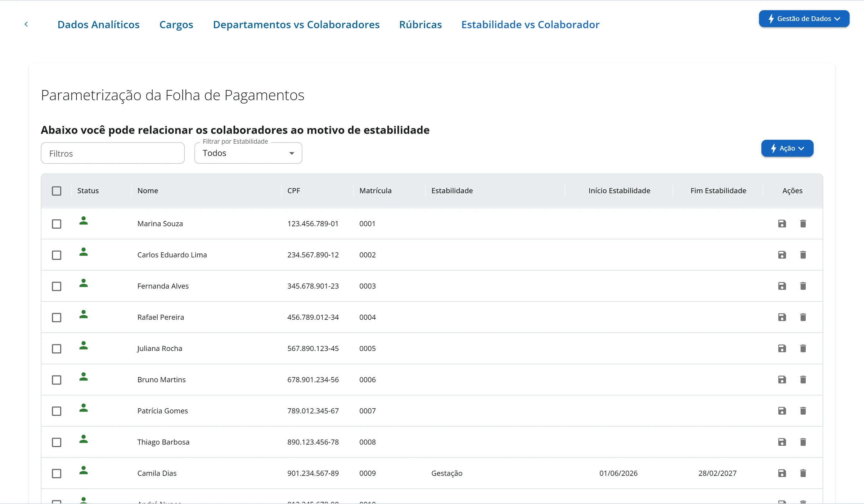Sort by the CPF column header
The width and height of the screenshot is (864, 504).
tap(293, 191)
